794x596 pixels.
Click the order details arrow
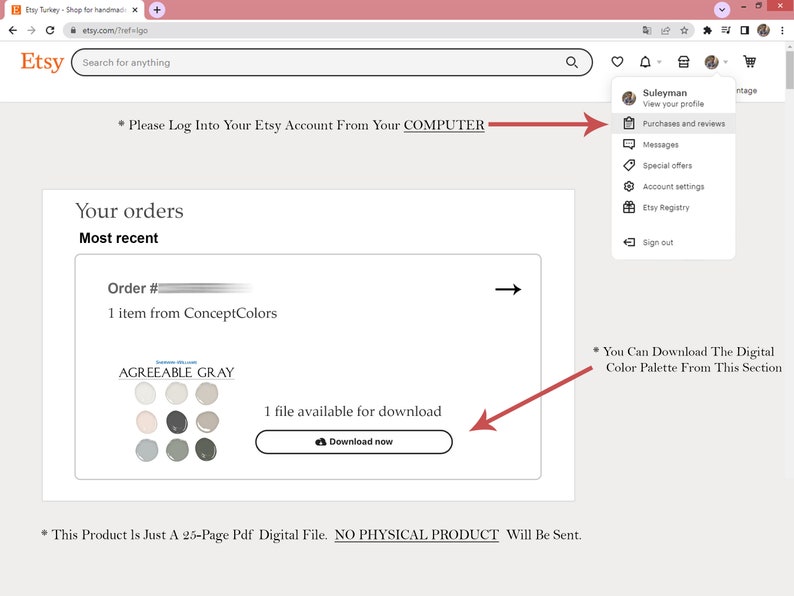pos(508,289)
